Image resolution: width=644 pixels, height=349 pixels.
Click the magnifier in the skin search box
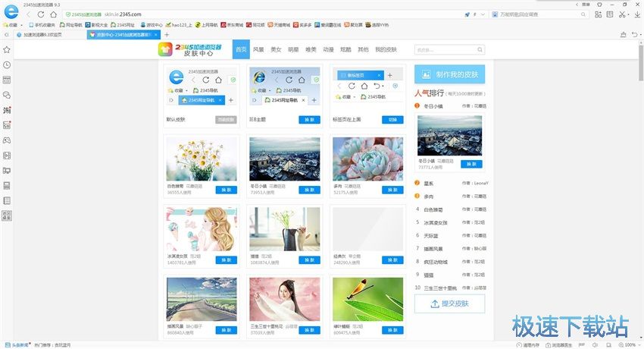[480, 50]
